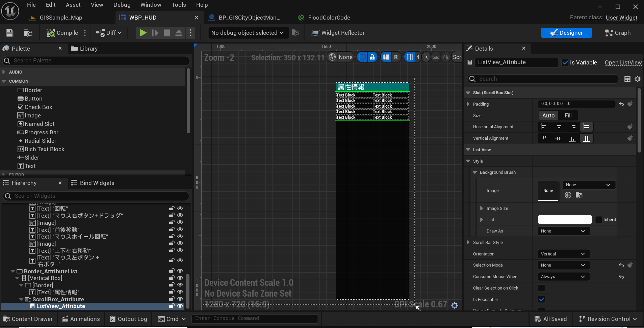Click the Browse to asset icon

pos(28,33)
